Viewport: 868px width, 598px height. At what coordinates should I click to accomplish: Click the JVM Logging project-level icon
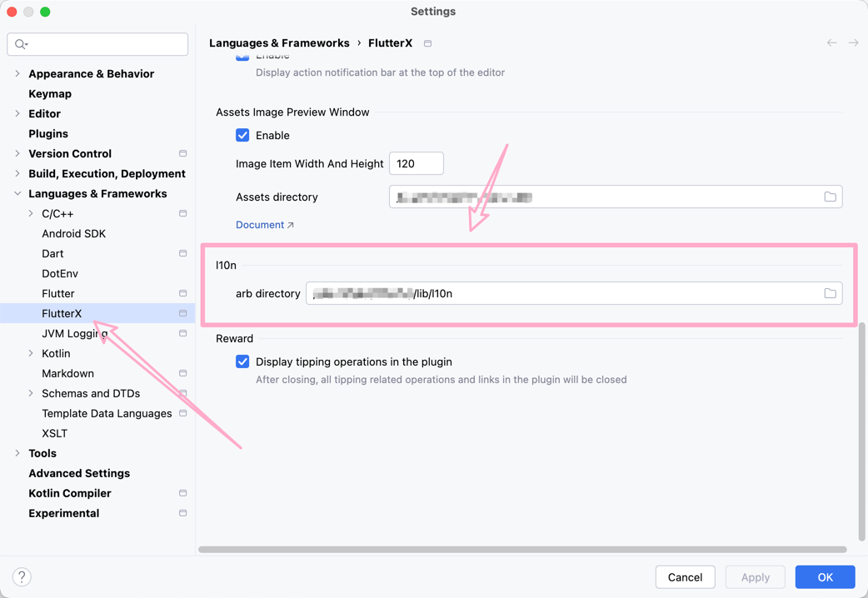182,333
